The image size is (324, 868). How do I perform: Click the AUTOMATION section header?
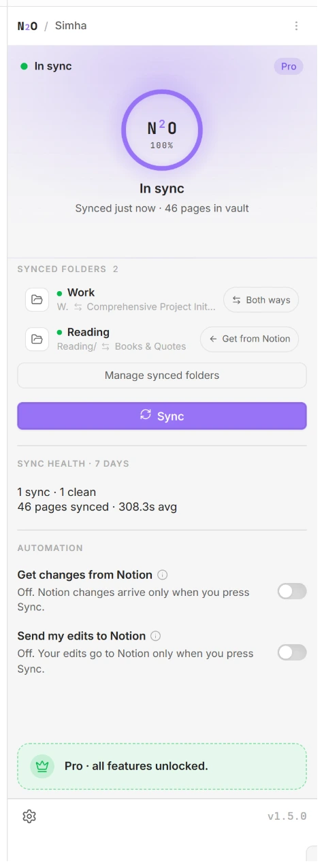[50, 548]
